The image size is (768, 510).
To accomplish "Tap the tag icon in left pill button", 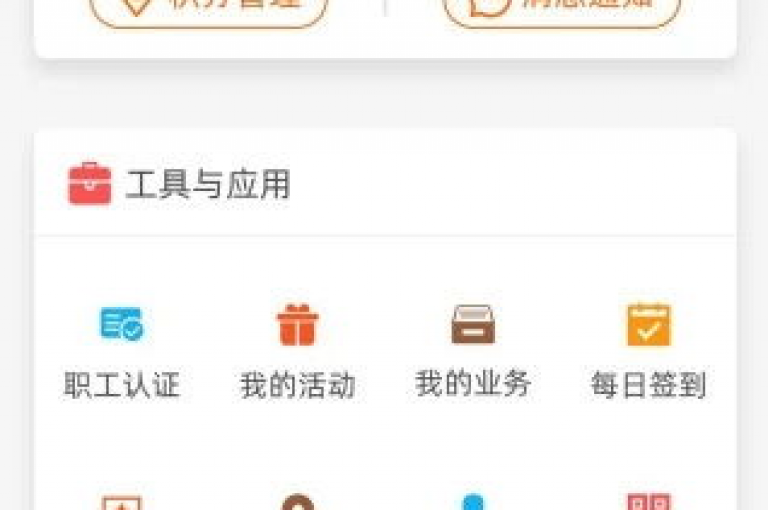I will coord(137,6).
